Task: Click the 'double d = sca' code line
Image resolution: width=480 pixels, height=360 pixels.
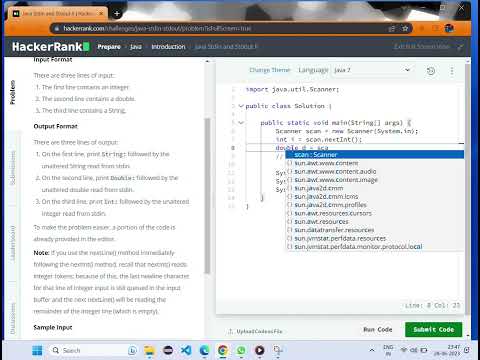Action: point(302,148)
